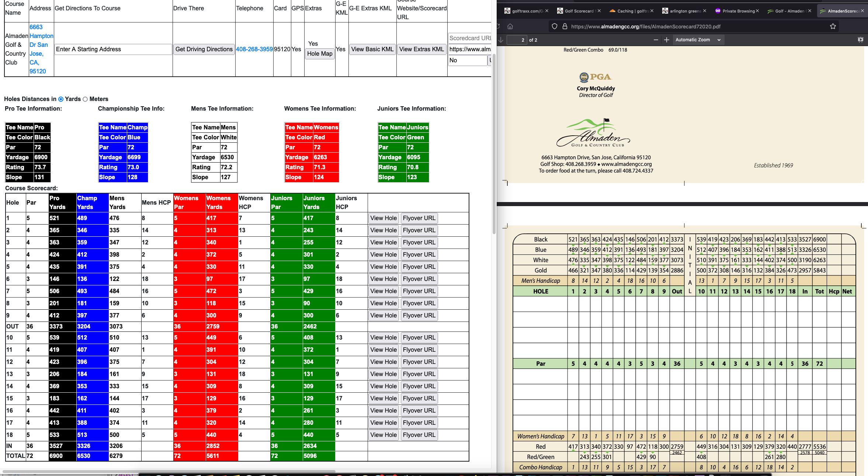Click Get Driving Directions button

point(204,49)
